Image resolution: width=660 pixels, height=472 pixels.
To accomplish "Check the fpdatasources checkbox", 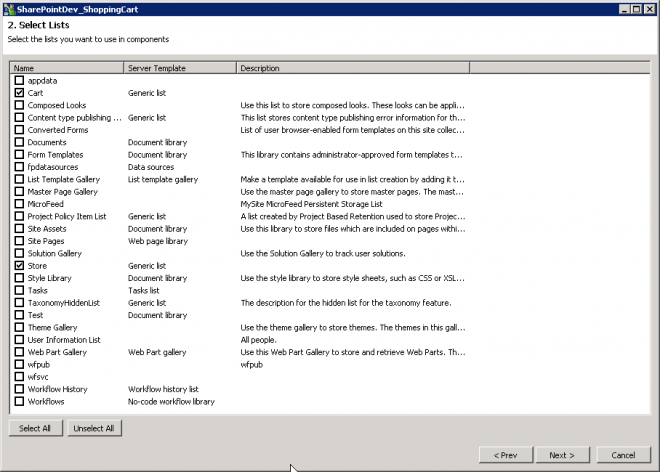I will [x=19, y=167].
